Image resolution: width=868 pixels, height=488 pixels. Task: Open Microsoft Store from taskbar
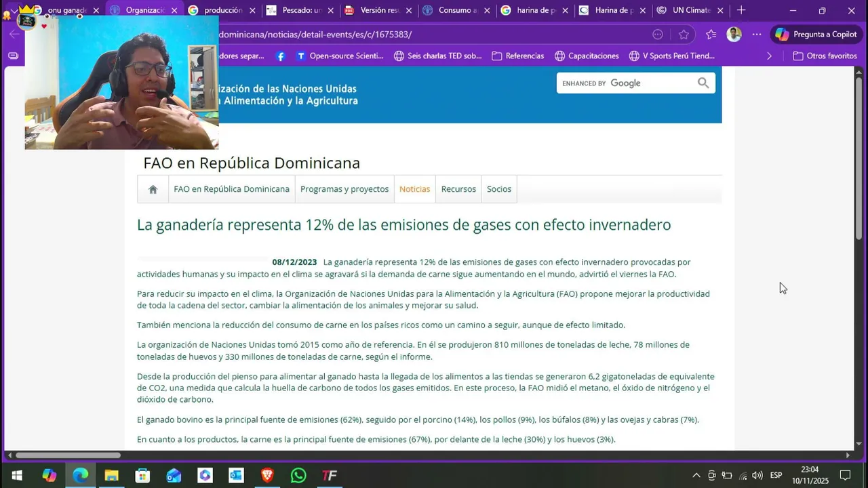click(x=142, y=475)
